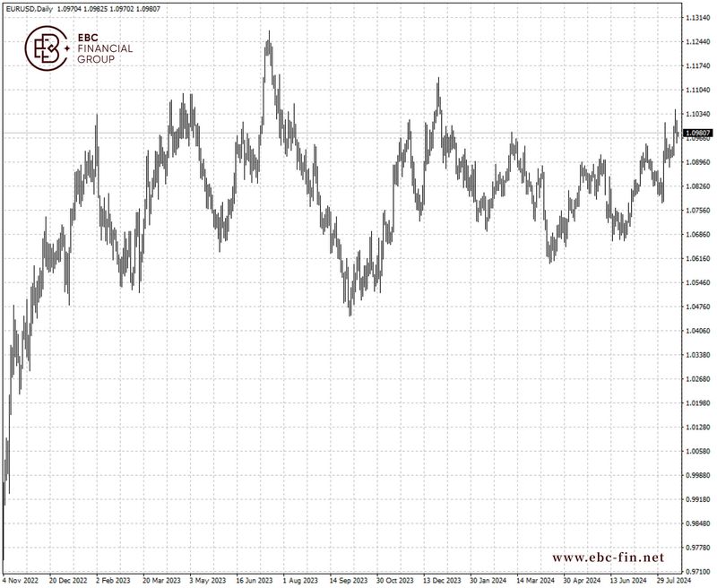717x588 pixels.
Task: Select the 0.97100 price axis label
Action: coord(698,571)
